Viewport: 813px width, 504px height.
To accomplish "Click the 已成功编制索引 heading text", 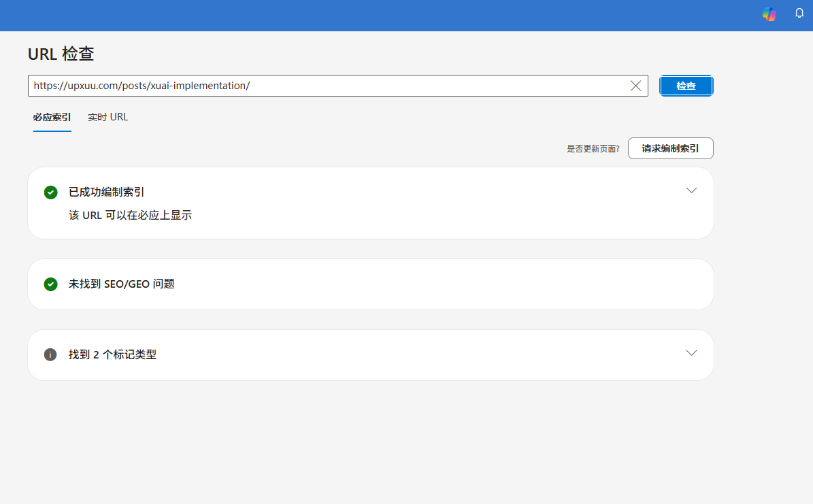I will pos(106,192).
